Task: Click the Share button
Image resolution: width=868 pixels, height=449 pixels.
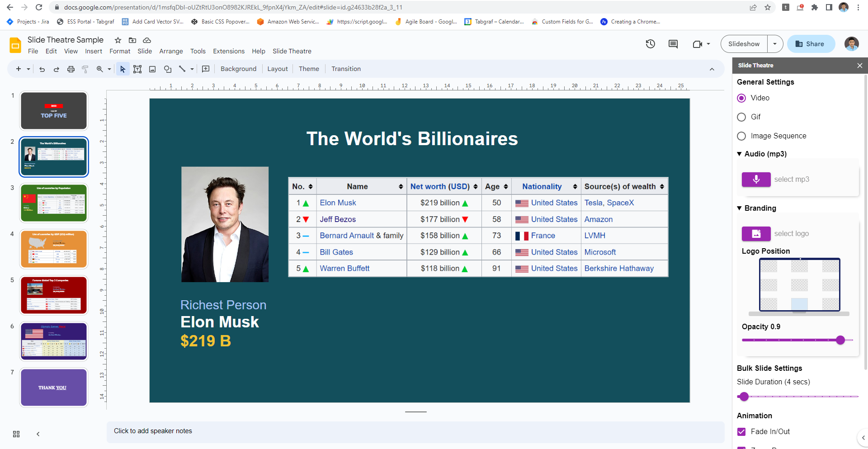Action: [x=811, y=44]
